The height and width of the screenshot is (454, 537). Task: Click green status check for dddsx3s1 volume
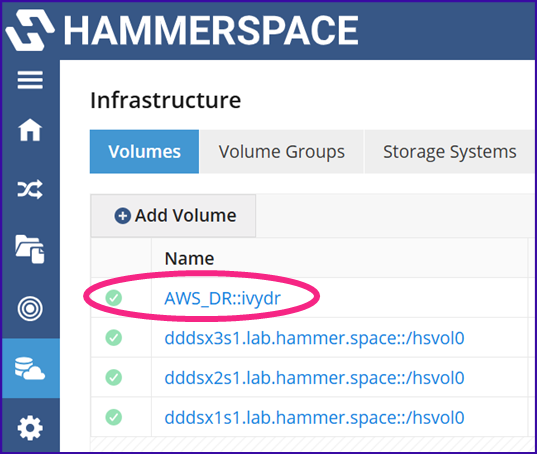pyautogui.click(x=114, y=338)
